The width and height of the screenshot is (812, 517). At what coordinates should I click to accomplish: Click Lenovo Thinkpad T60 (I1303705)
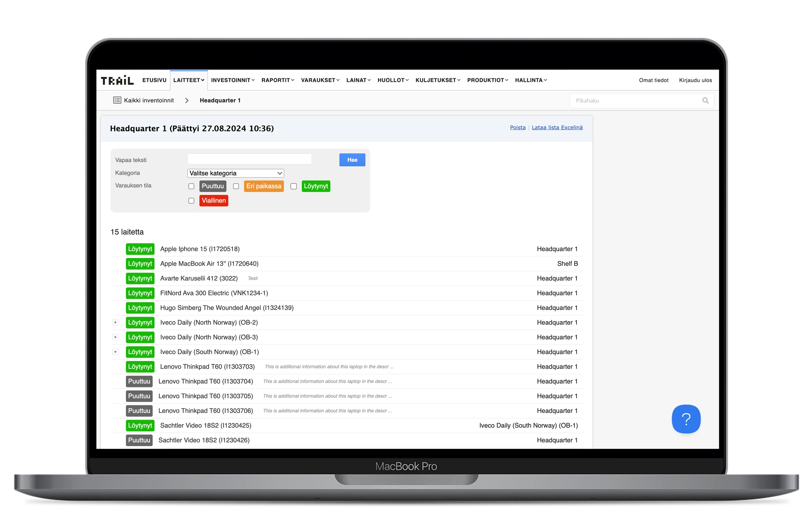pos(205,396)
